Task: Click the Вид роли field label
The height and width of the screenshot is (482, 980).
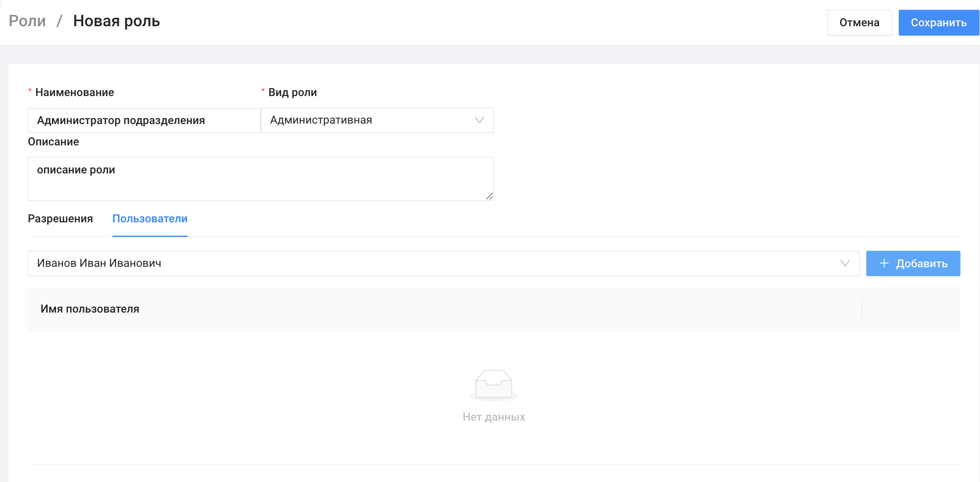Action: (292, 92)
